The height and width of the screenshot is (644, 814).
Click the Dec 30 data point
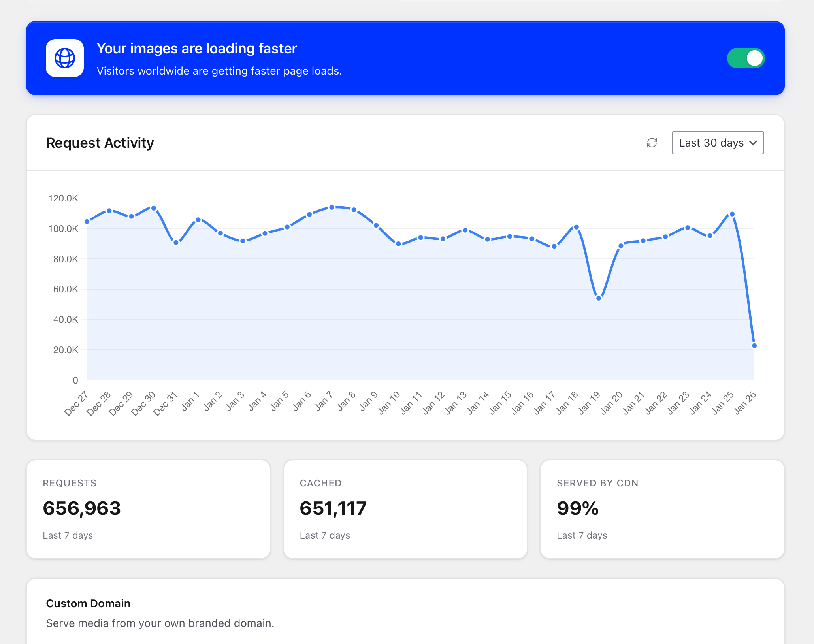tap(154, 208)
